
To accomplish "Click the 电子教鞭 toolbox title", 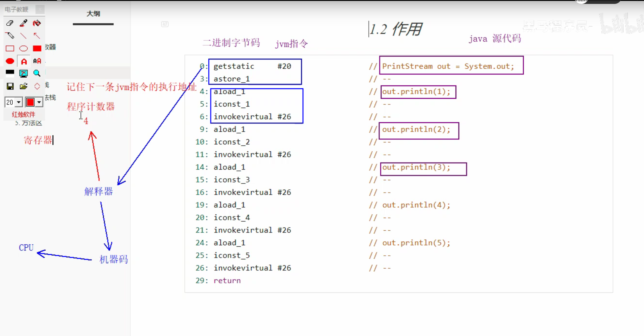I will pos(17,9).
